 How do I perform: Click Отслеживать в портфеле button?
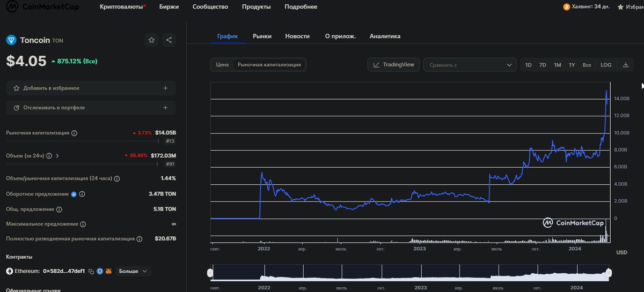tap(91, 108)
